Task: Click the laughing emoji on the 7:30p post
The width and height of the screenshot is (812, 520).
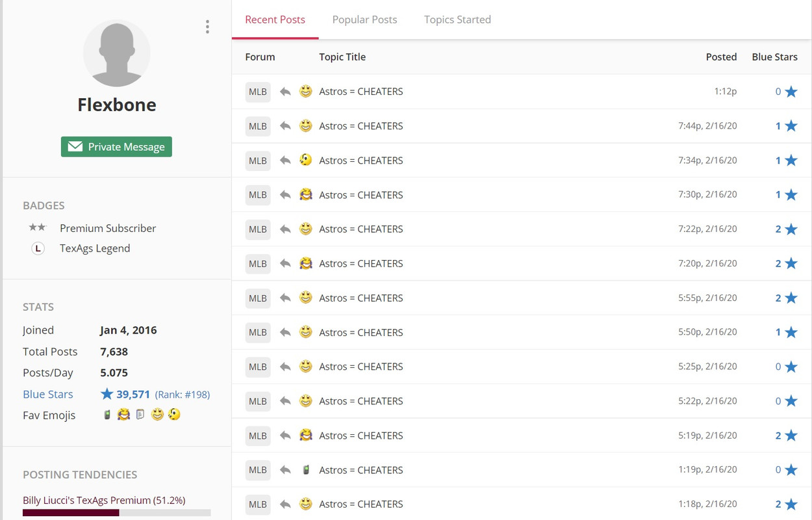Action: 306,194
